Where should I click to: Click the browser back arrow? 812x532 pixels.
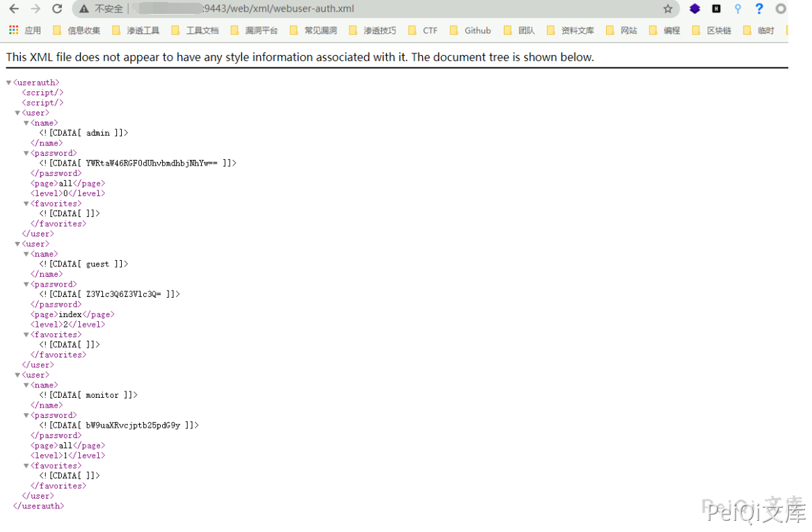(14, 9)
